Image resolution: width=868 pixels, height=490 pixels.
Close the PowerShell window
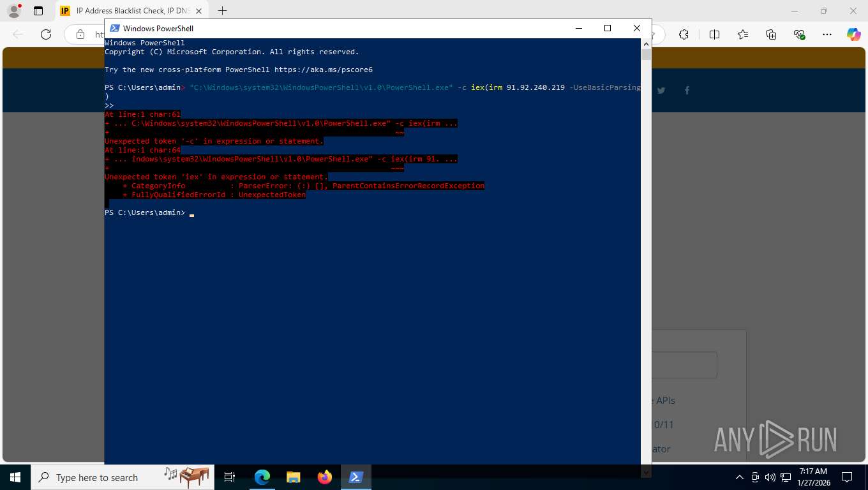(637, 28)
